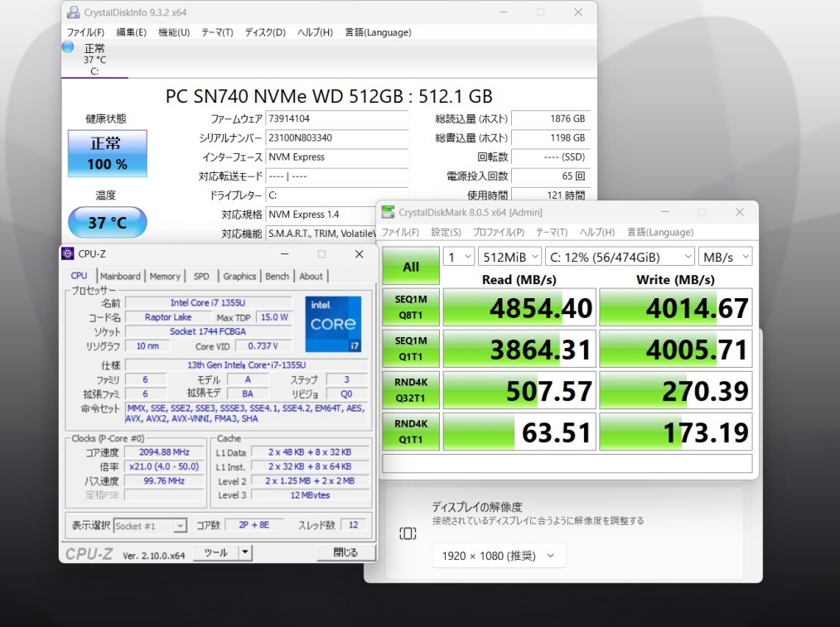Switch to the Graphics tab in CPU-Z
Screen dimensions: 840x627
click(239, 276)
